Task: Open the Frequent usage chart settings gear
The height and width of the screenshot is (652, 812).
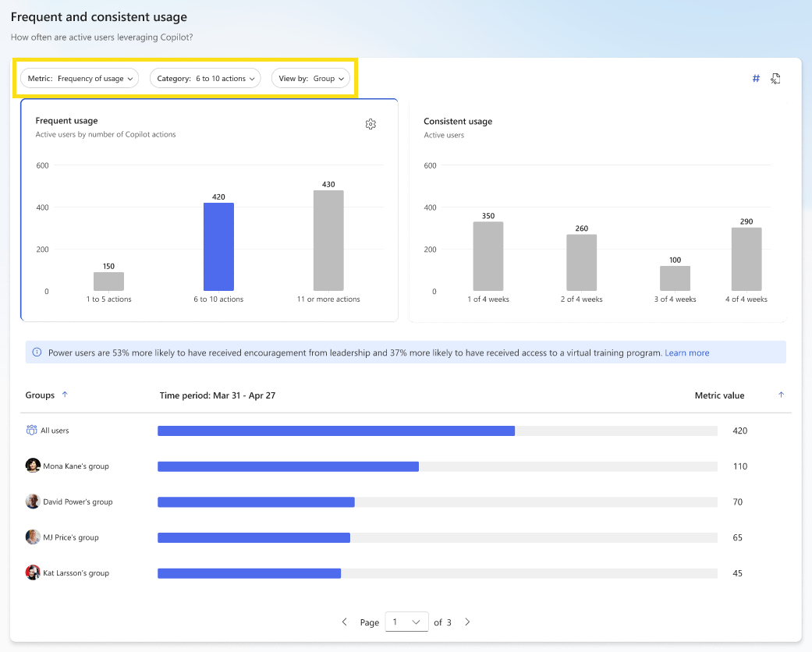Action: click(371, 124)
